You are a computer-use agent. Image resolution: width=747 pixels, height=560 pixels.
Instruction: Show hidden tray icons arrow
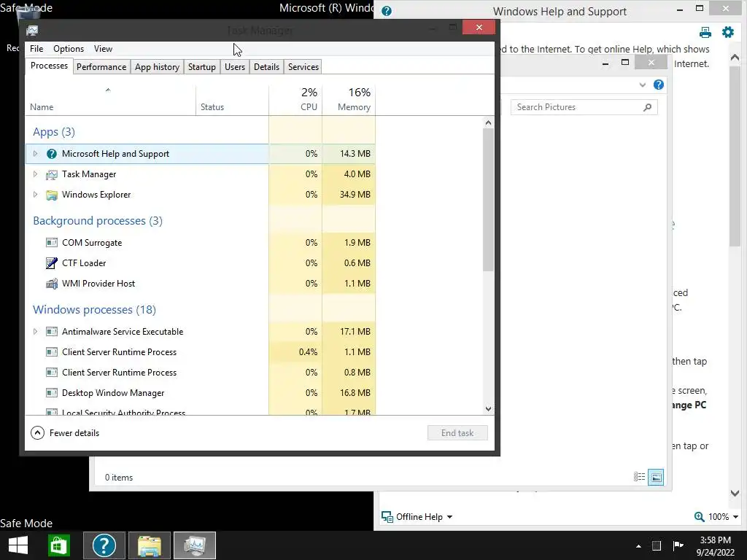638,546
